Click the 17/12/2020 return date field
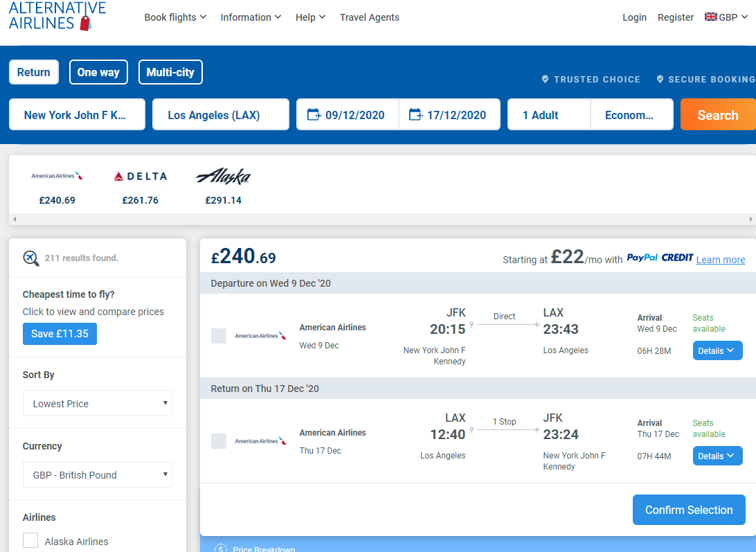This screenshot has height=552, width=756. pos(450,115)
